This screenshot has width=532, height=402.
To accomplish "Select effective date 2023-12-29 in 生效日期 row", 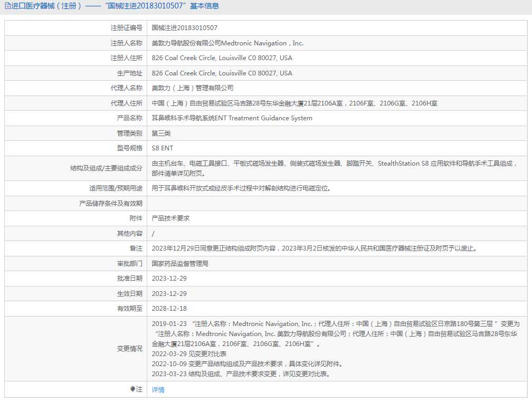I will [169, 294].
